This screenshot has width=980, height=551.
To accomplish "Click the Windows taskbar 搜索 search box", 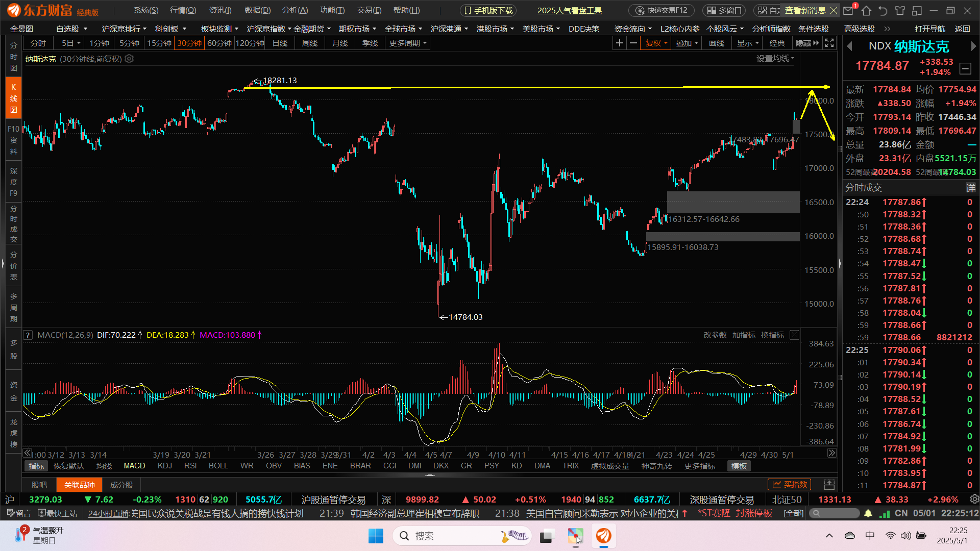I will [x=462, y=536].
